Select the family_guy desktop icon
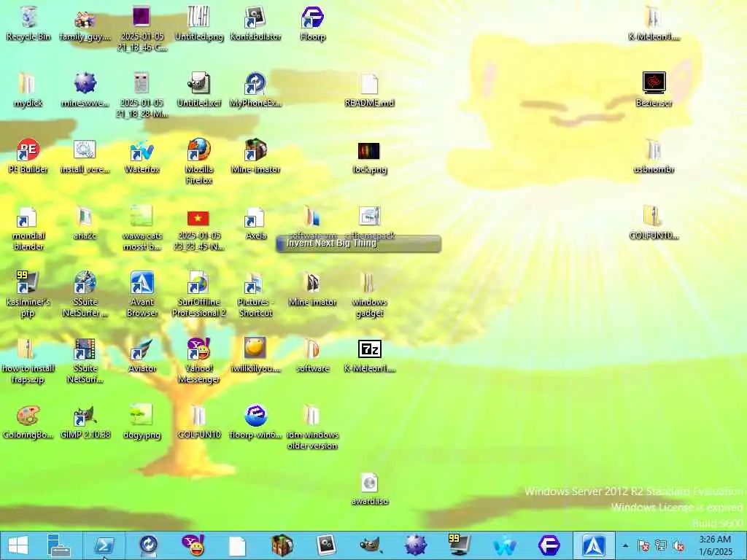 click(x=85, y=24)
